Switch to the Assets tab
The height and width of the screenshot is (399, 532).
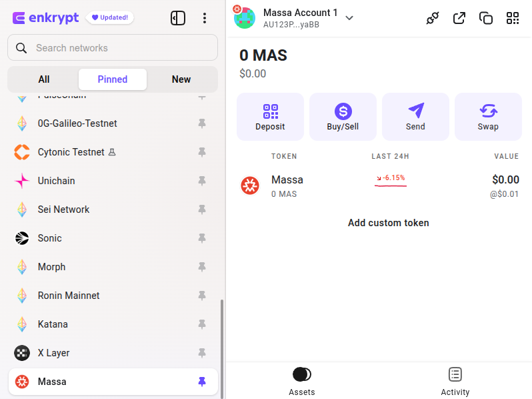[302, 382]
